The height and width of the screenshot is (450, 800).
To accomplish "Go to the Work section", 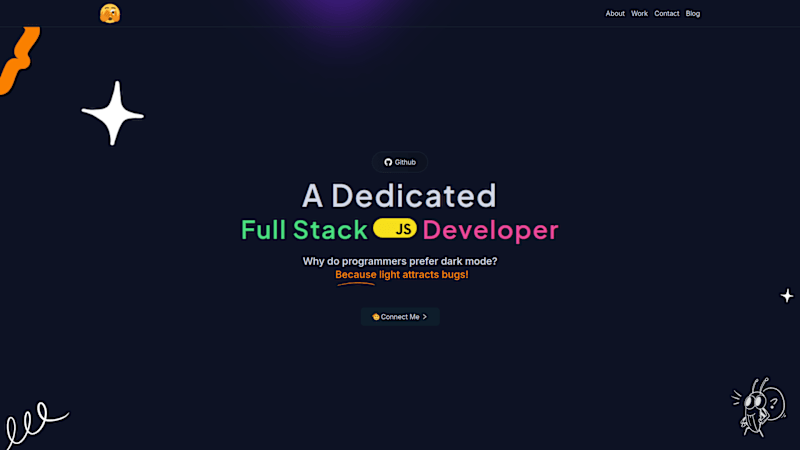I will [x=639, y=14].
